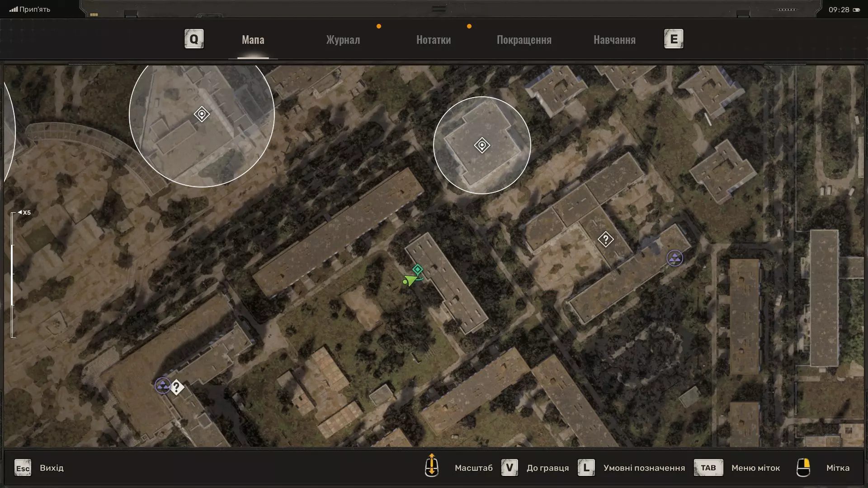Click the location marker inside the large circle
The image size is (868, 488).
click(202, 114)
